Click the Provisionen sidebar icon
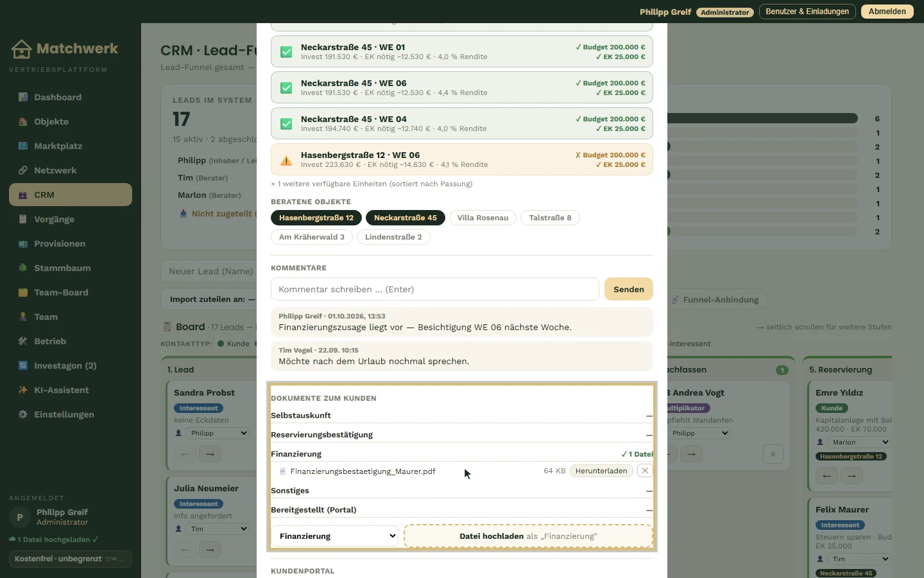The height and width of the screenshot is (578, 924). point(23,244)
